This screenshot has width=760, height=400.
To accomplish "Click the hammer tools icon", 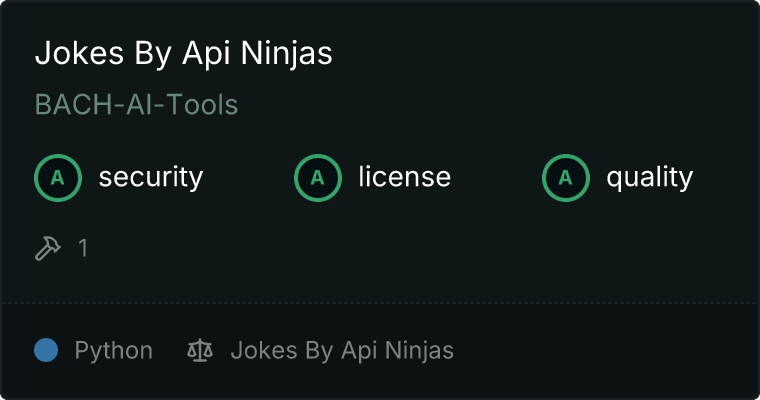I will (x=47, y=248).
